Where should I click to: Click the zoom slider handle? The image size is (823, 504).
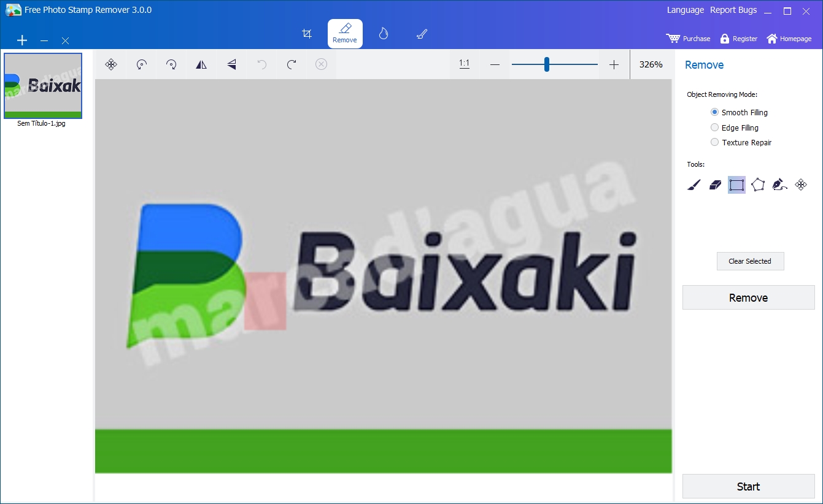click(546, 64)
